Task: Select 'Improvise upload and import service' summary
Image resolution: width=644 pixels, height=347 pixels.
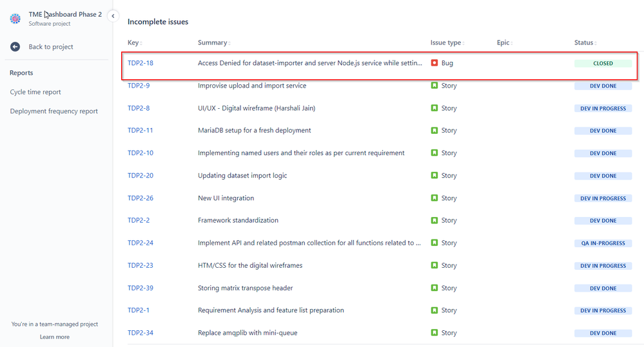Action: pos(252,86)
